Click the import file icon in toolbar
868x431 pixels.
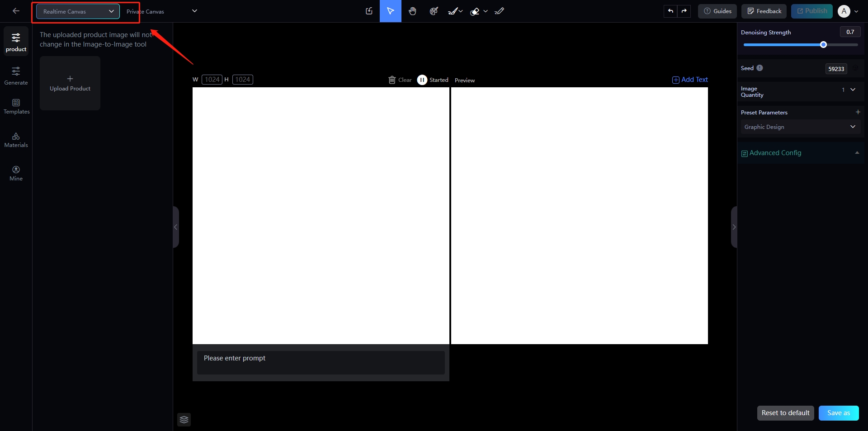(x=369, y=11)
